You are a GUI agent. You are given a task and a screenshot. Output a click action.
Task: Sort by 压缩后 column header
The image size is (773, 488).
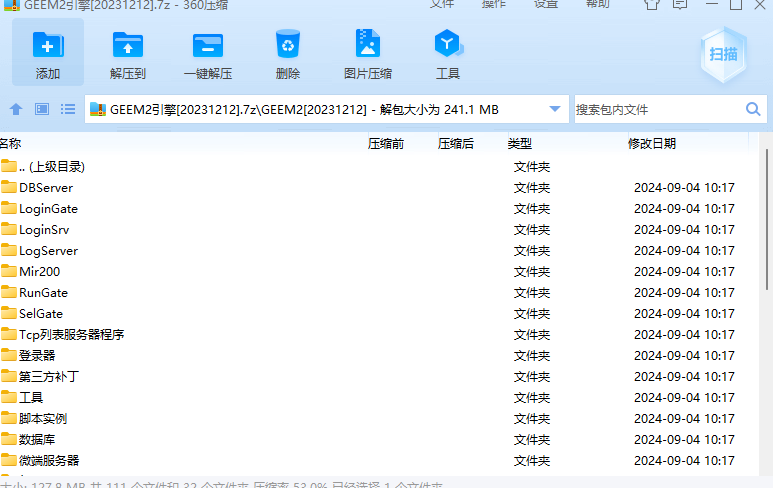point(456,143)
